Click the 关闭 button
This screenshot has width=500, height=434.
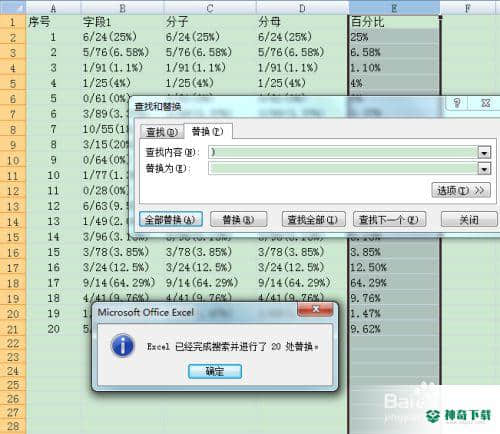coord(469,220)
